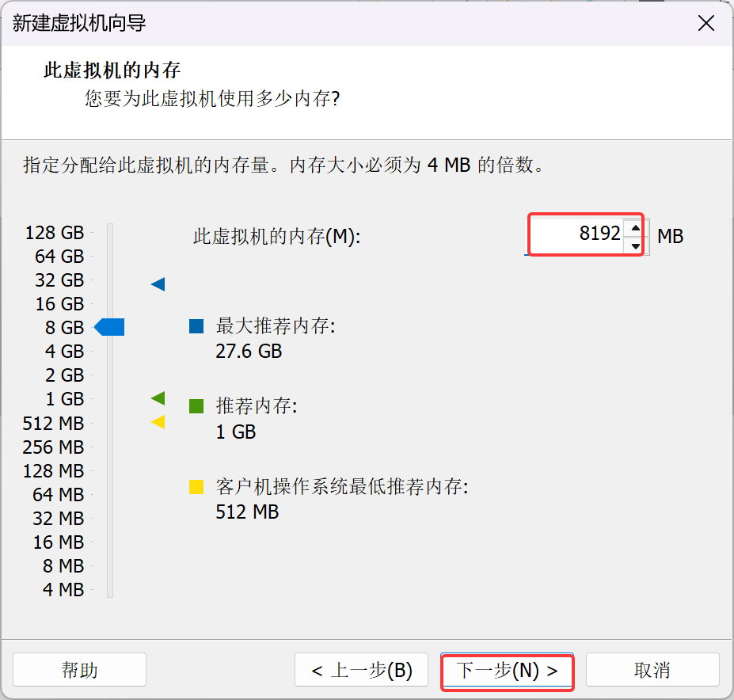Click the green square legend for 推荐内存
The height and width of the screenshot is (700, 734).
tap(196, 406)
